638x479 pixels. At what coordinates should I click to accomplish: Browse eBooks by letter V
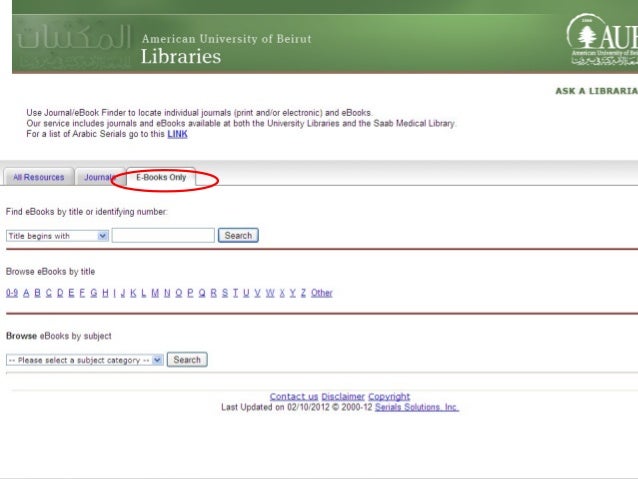click(x=258, y=293)
